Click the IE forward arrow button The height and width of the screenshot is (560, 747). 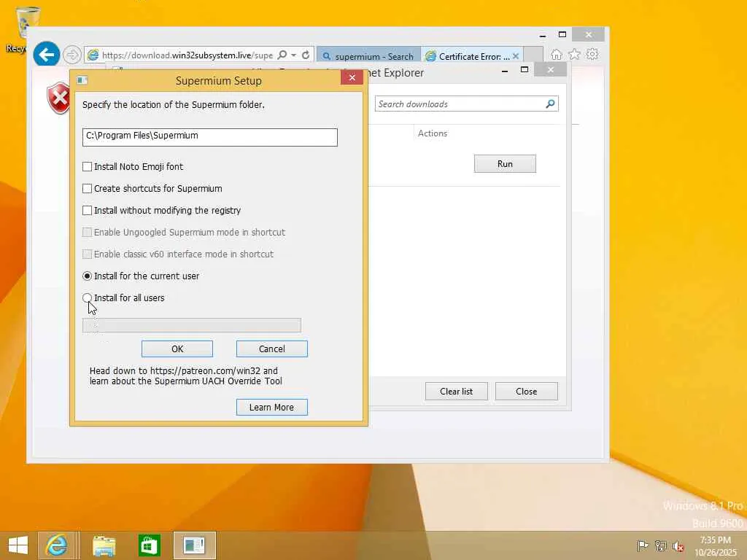click(72, 55)
